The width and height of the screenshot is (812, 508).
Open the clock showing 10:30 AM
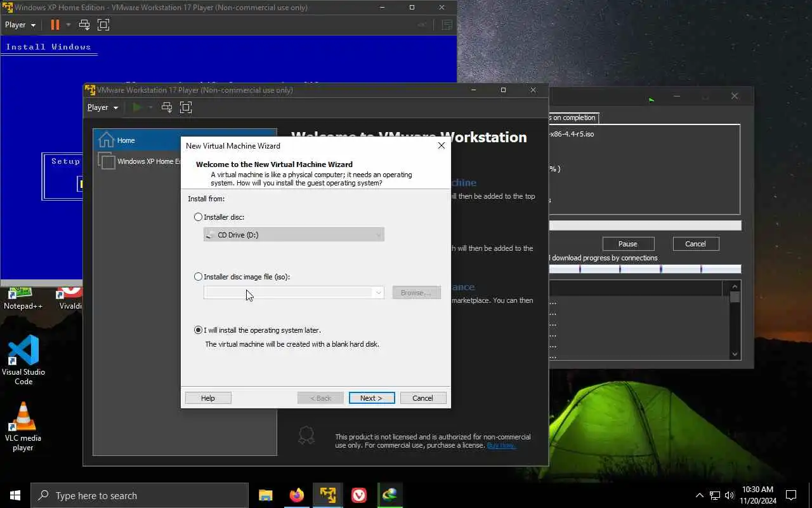757,495
